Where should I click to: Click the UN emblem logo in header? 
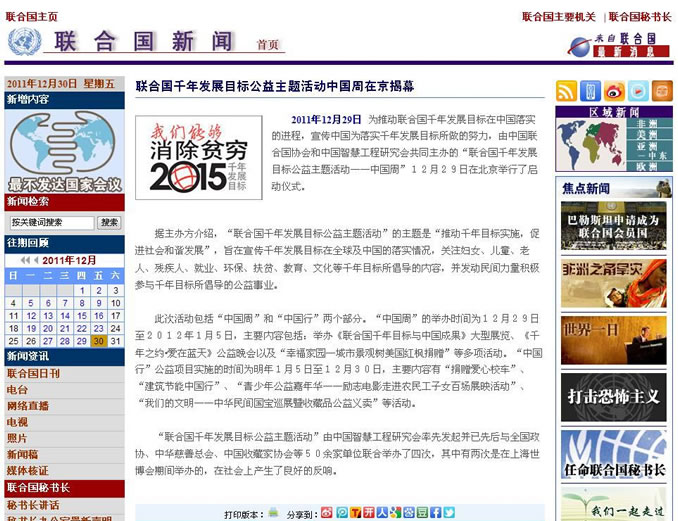tap(24, 42)
